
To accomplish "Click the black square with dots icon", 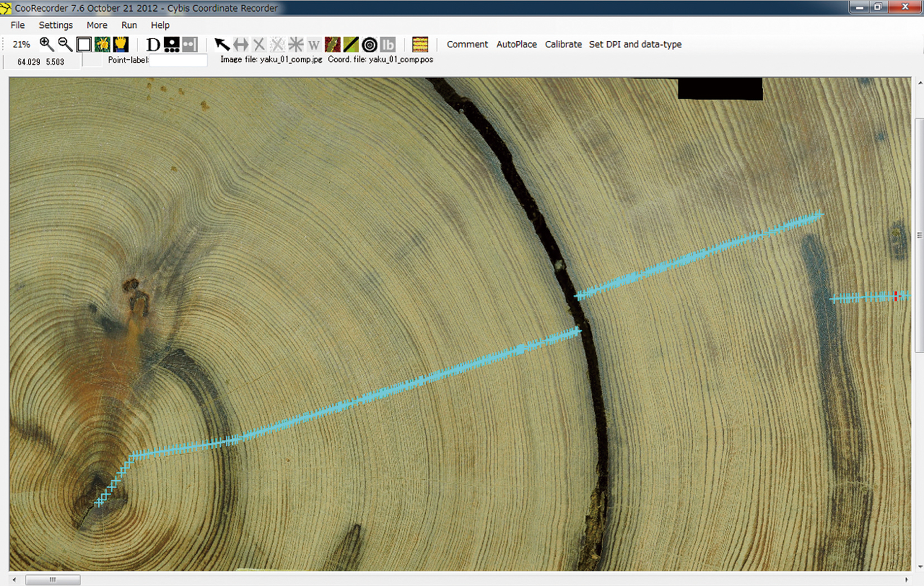I will (172, 45).
